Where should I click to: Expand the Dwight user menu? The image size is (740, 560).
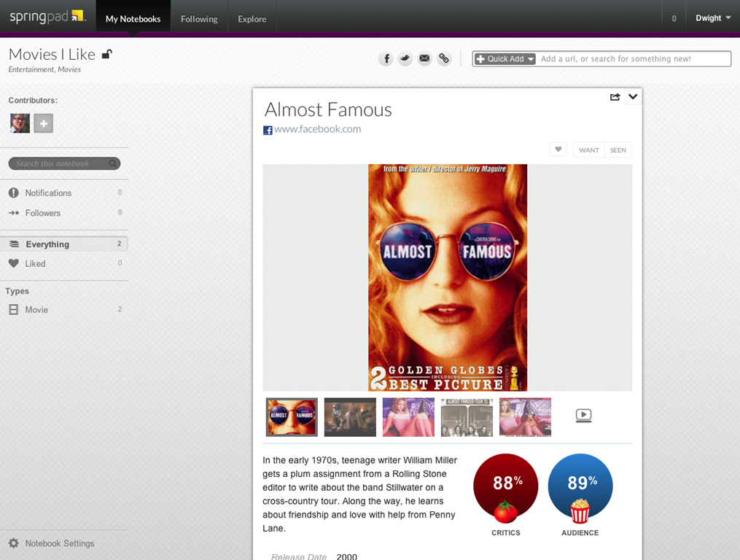712,18
